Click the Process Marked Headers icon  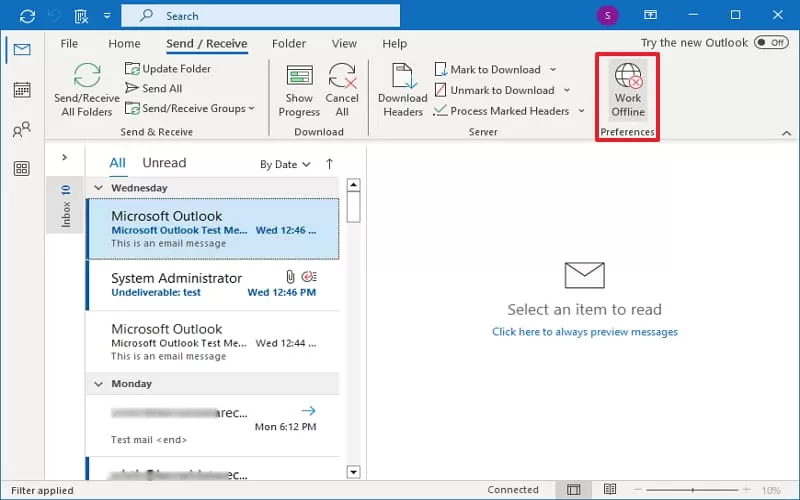click(440, 110)
